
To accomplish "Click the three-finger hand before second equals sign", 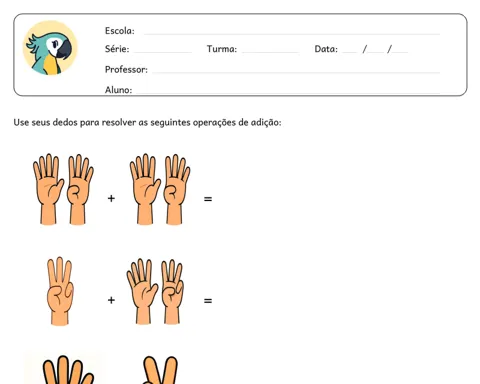I will tap(172, 292).
